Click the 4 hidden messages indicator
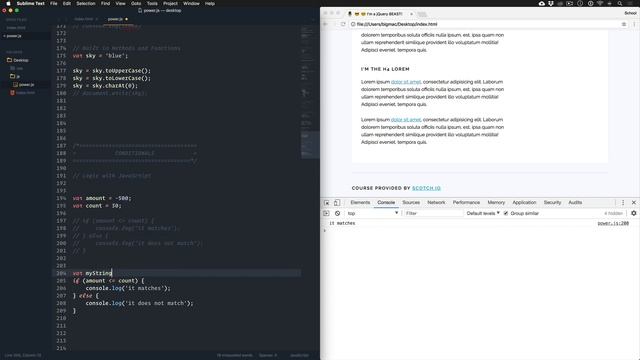640x360 pixels. 613,213
